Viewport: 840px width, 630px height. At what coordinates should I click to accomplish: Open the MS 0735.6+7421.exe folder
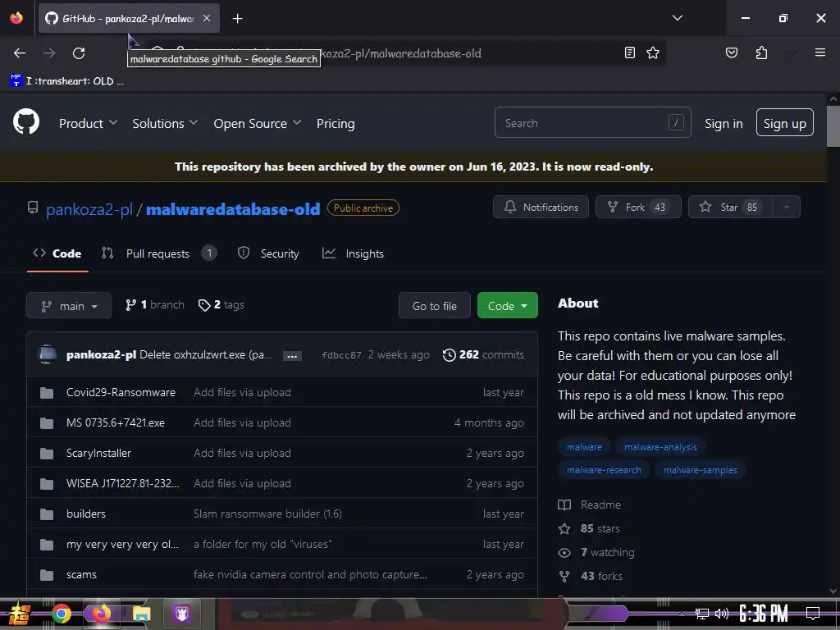click(115, 422)
